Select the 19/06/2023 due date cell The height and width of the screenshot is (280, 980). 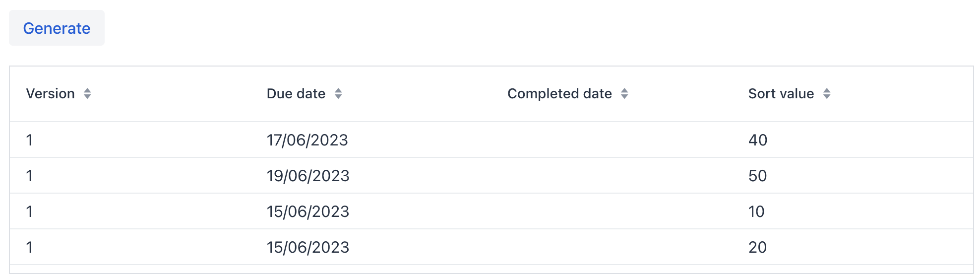pyautogui.click(x=307, y=176)
